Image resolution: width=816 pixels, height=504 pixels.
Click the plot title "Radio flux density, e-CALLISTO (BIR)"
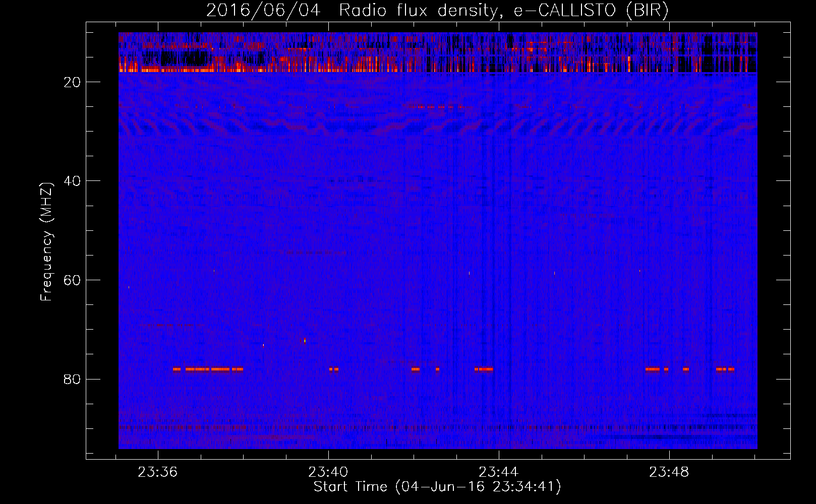[x=503, y=11]
